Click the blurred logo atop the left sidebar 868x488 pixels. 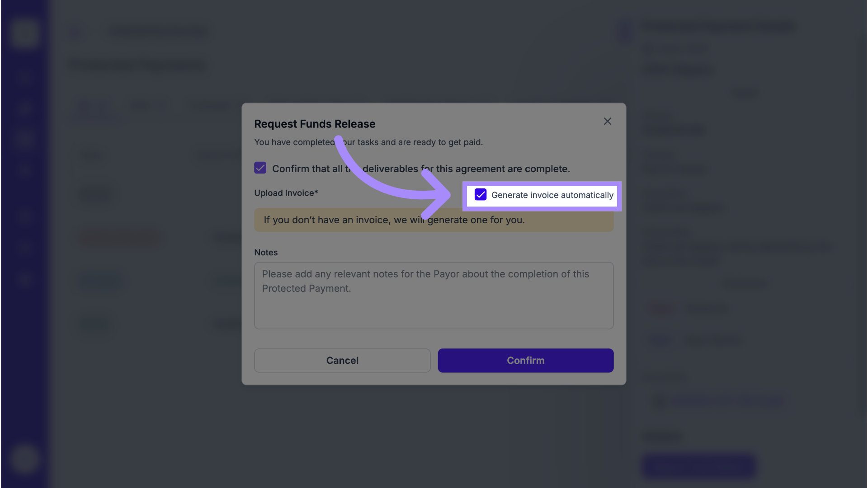click(x=24, y=33)
